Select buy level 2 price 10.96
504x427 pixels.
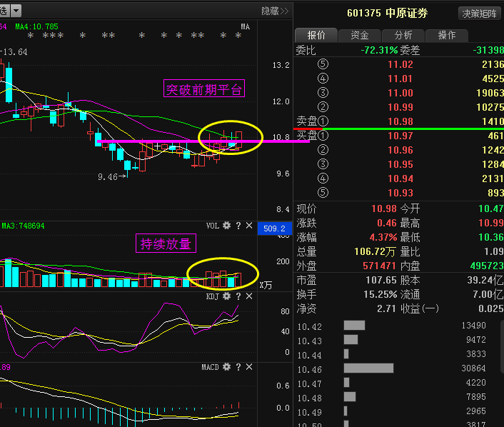[400, 150]
